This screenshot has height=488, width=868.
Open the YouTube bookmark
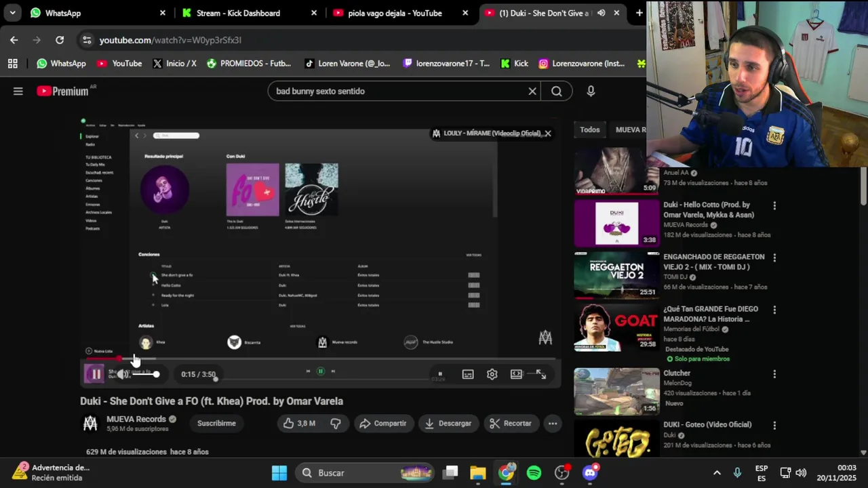pos(119,63)
